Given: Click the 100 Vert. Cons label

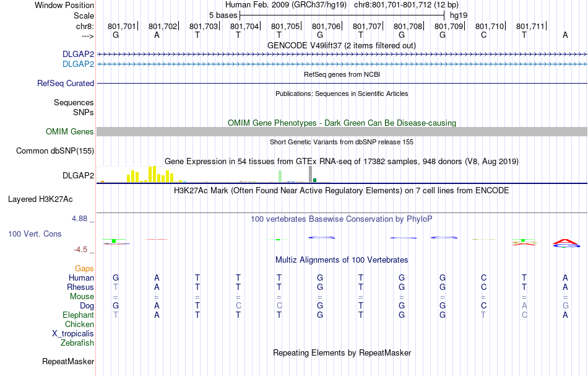Looking at the screenshot, I should 35,234.
